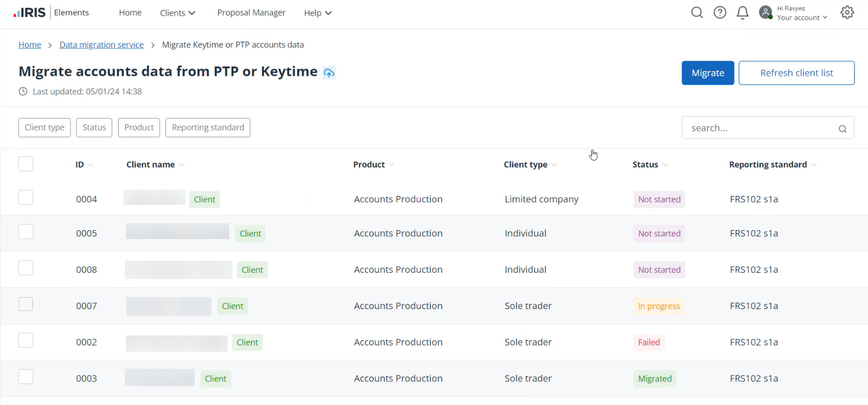Click the user avatar icon

click(766, 13)
